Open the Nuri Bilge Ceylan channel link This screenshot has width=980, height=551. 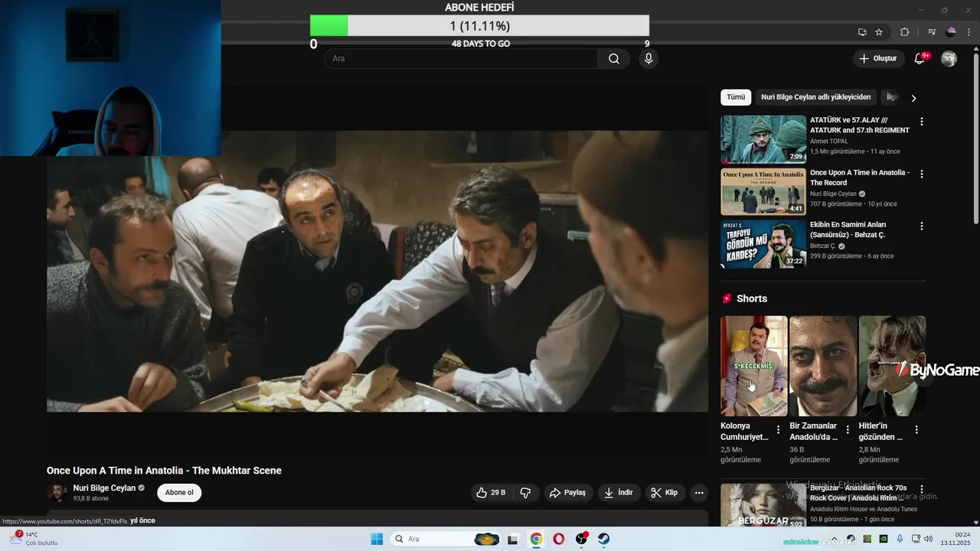(104, 488)
